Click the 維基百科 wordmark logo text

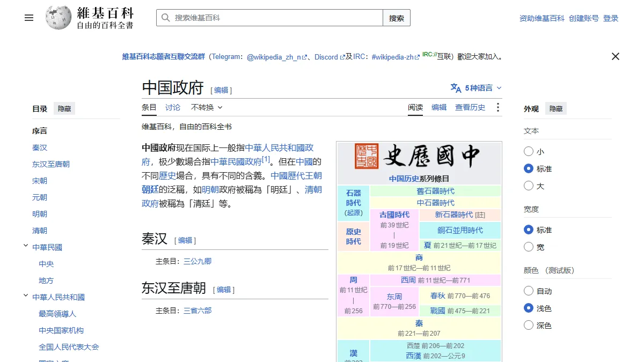click(x=105, y=13)
